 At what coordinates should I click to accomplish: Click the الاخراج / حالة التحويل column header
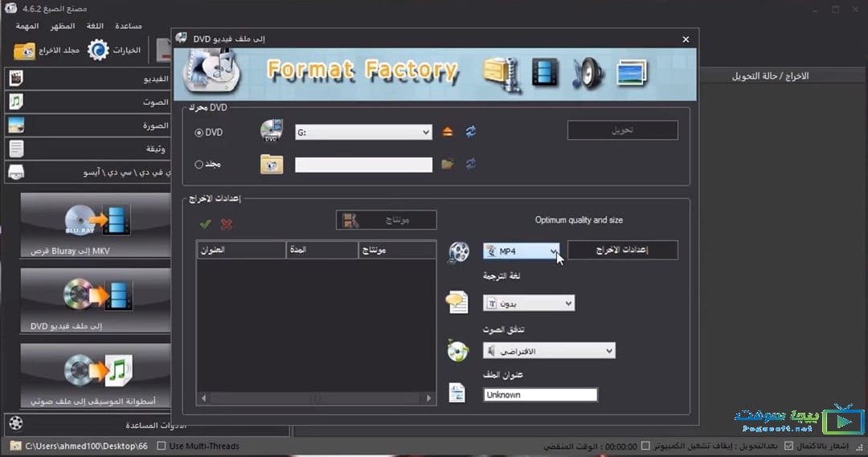tap(770, 76)
